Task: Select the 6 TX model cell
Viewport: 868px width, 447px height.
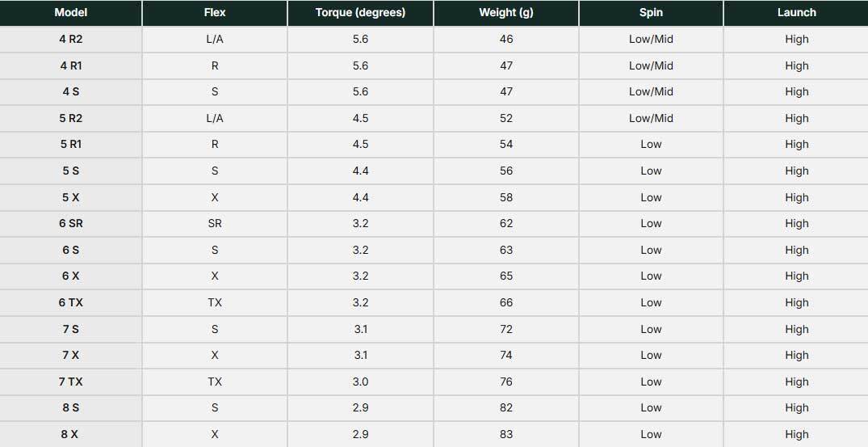Action: [x=71, y=303]
